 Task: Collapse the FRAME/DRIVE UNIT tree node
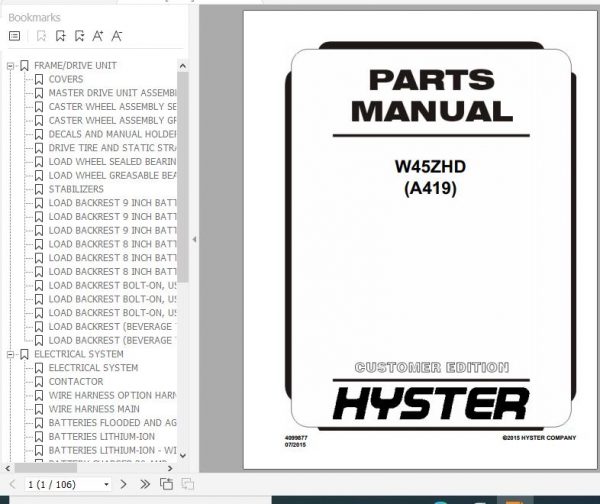click(x=10, y=66)
